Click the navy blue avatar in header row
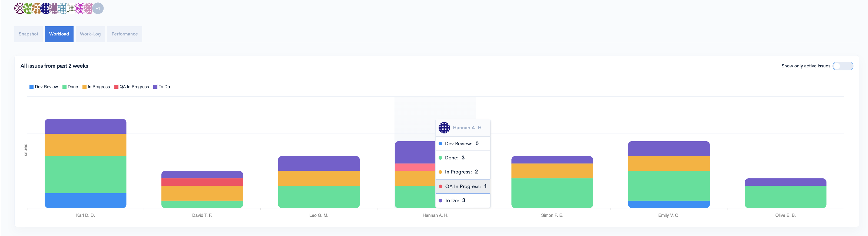868x236 pixels. [45, 8]
